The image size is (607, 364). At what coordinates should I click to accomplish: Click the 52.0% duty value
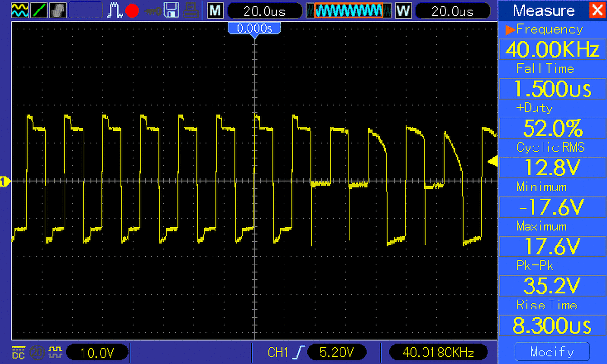(552, 128)
